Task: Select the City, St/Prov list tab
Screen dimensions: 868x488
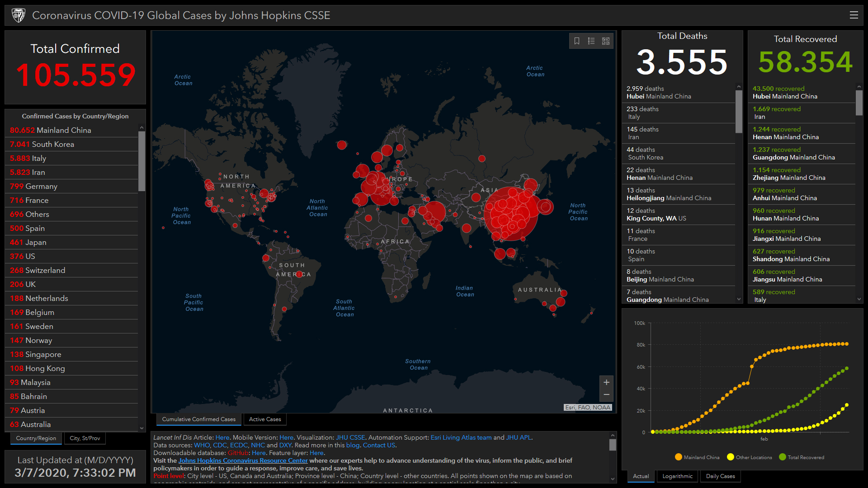Action: [x=85, y=438]
